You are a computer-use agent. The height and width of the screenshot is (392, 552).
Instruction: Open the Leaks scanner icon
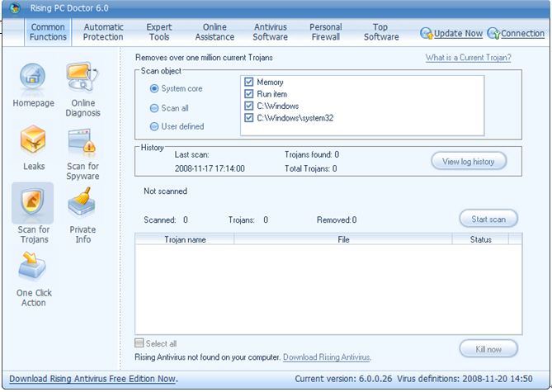point(33,142)
